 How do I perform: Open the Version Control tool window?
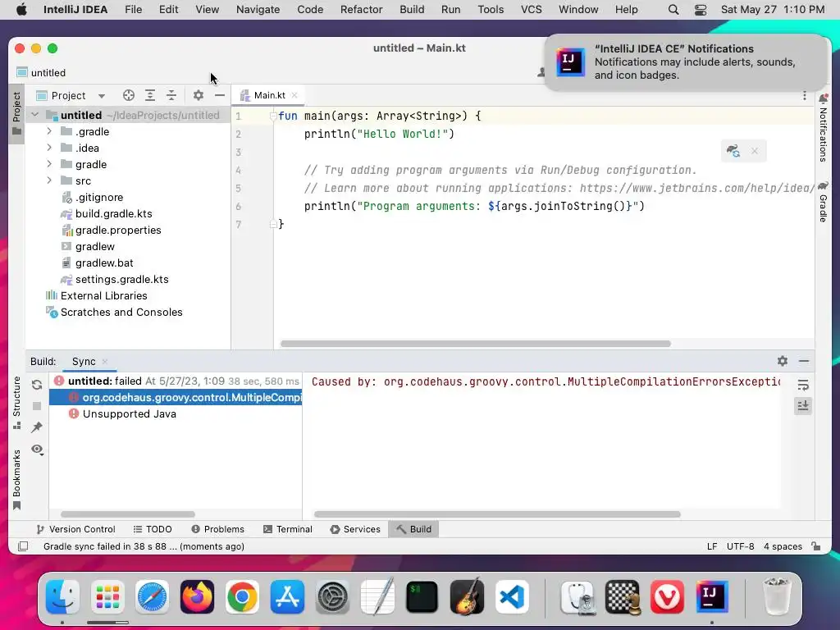[x=75, y=529]
